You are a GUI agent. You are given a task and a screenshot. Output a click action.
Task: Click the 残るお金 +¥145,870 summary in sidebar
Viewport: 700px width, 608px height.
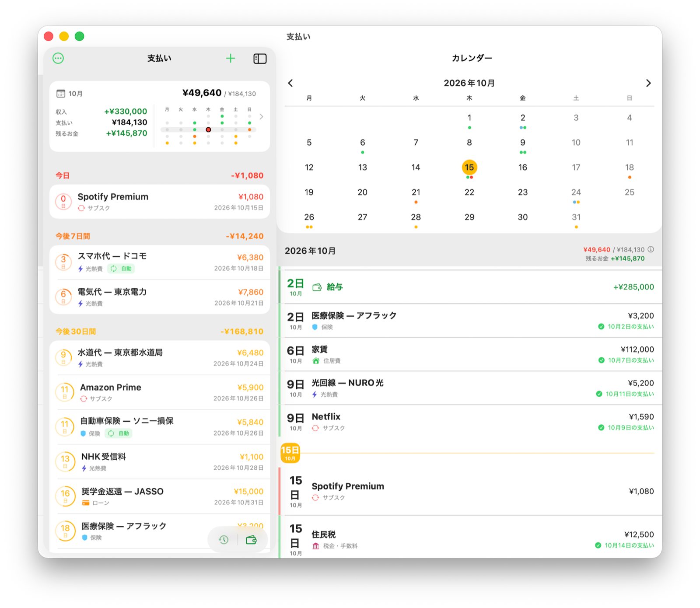pyautogui.click(x=127, y=133)
